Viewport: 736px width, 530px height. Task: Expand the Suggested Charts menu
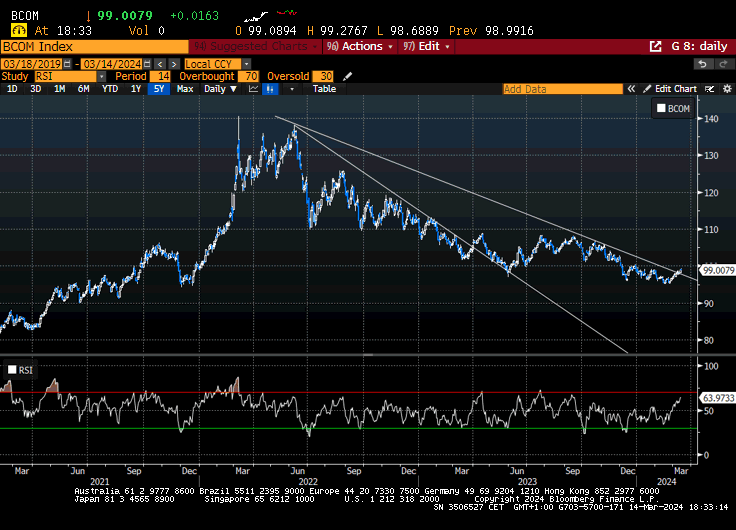256,46
